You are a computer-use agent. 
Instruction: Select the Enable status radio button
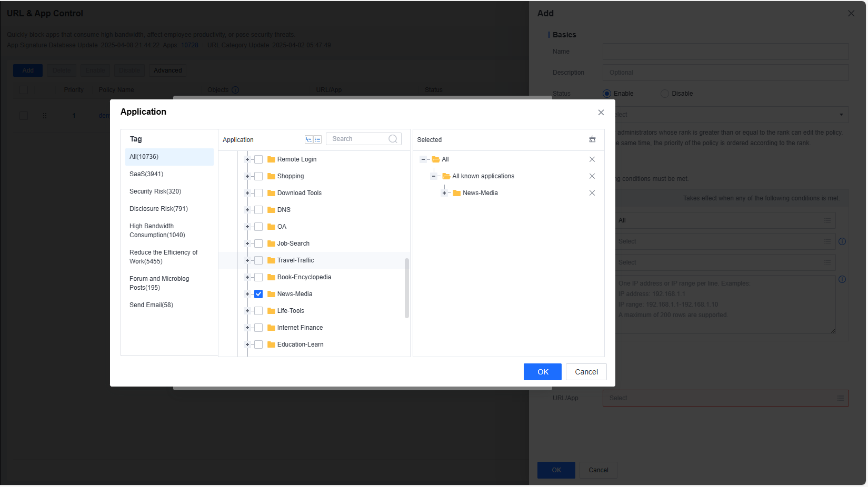coord(607,94)
